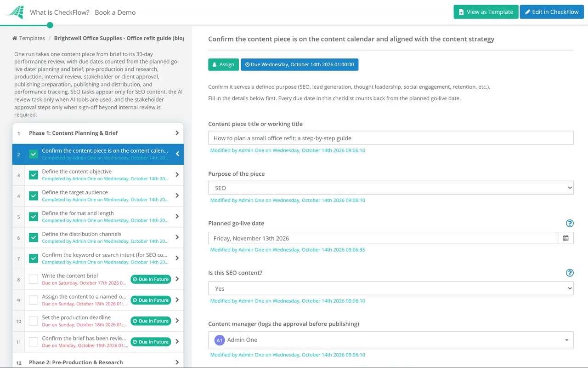Uncheck the selected Confirm the content piece task
Viewport: 588px width, 368px height.
point(34,154)
